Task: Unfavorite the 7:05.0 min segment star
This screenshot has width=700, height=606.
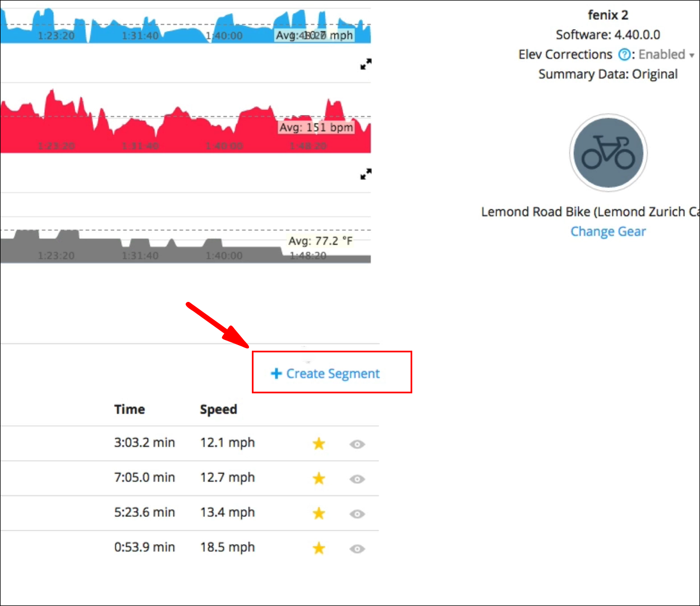Action: (319, 479)
